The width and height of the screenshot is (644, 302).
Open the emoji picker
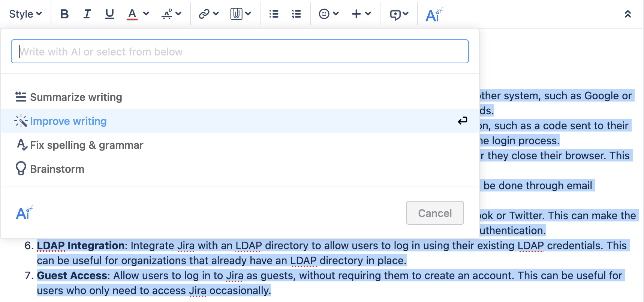tap(324, 14)
